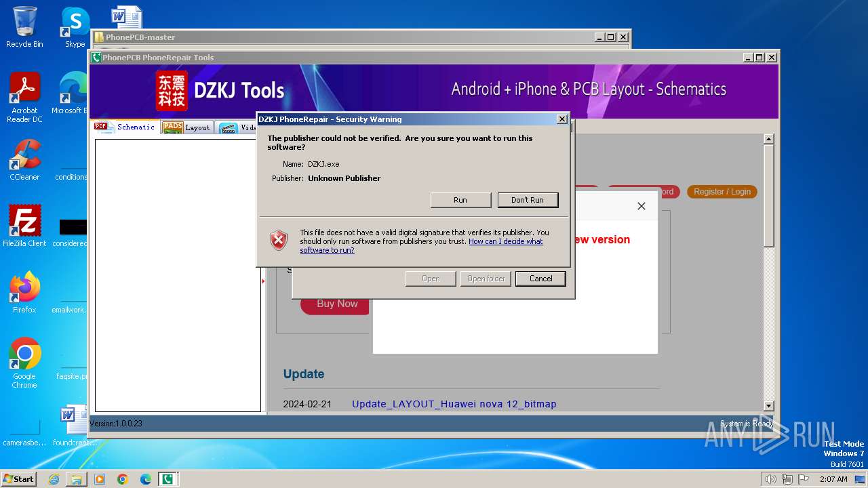The height and width of the screenshot is (488, 868).
Task: Open Microsoft Edge desktop shortcut
Action: pyautogui.click(x=70, y=94)
